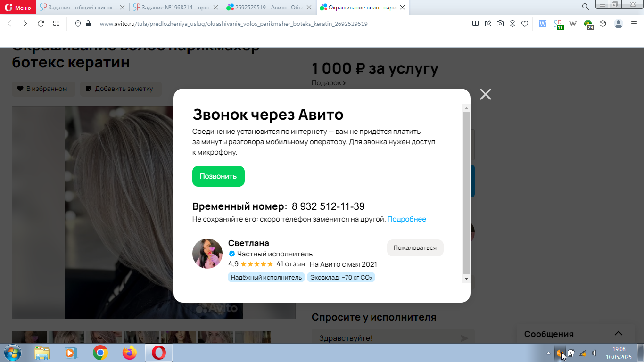Open the SD extension with badge 11
The width and height of the screenshot is (644, 362).
[x=559, y=24]
